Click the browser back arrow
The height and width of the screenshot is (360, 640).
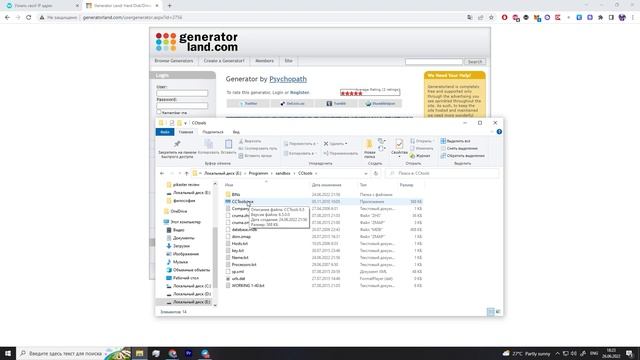7,18
